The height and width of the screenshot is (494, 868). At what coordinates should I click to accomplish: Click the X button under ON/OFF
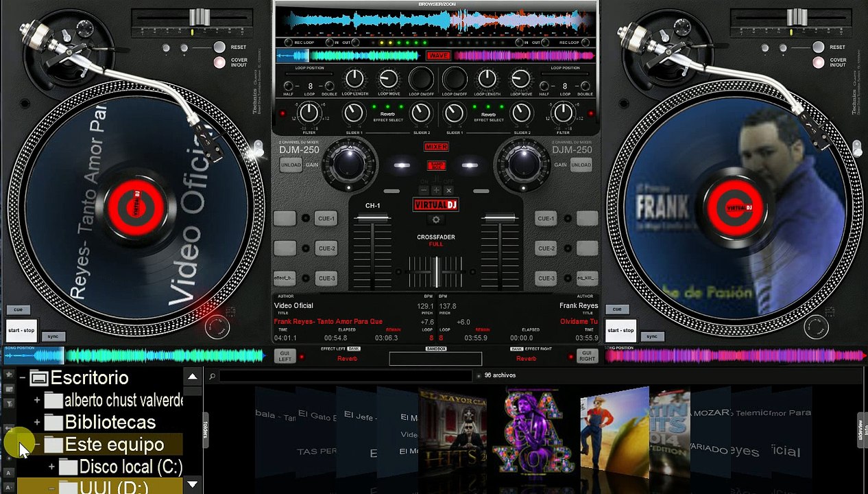[x=448, y=190]
